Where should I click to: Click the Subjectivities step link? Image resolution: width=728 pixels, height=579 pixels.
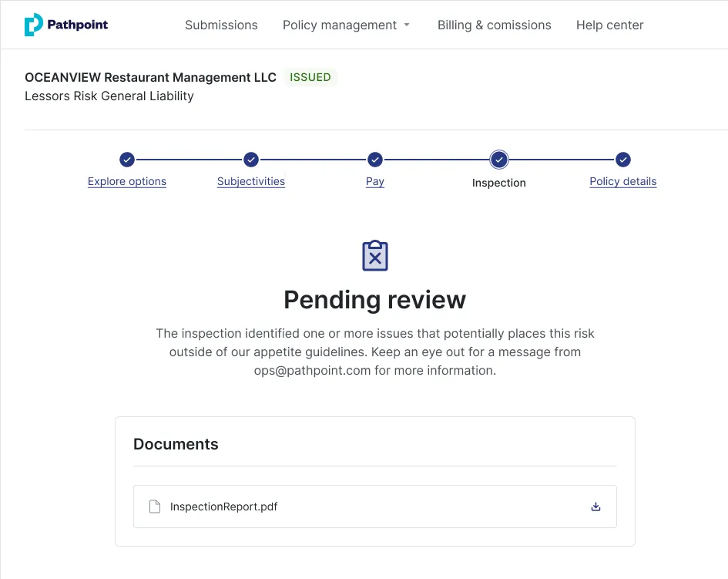pos(250,181)
